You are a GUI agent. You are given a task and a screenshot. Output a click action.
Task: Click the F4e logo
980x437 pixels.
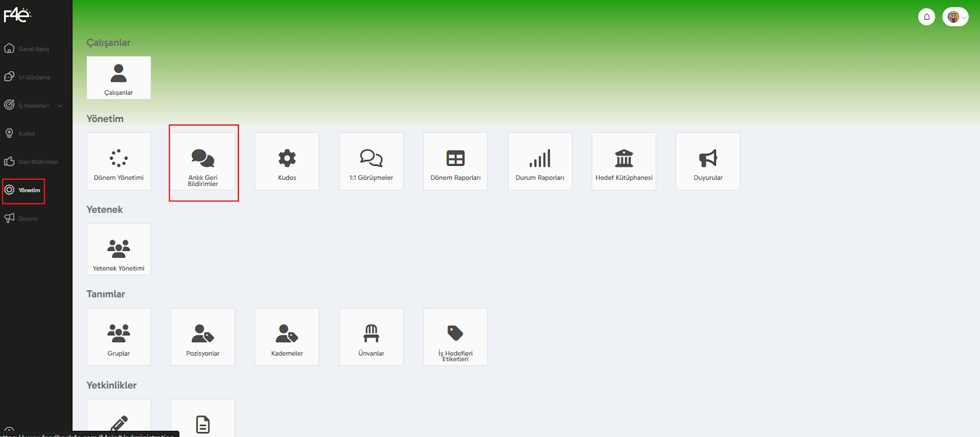(x=17, y=15)
